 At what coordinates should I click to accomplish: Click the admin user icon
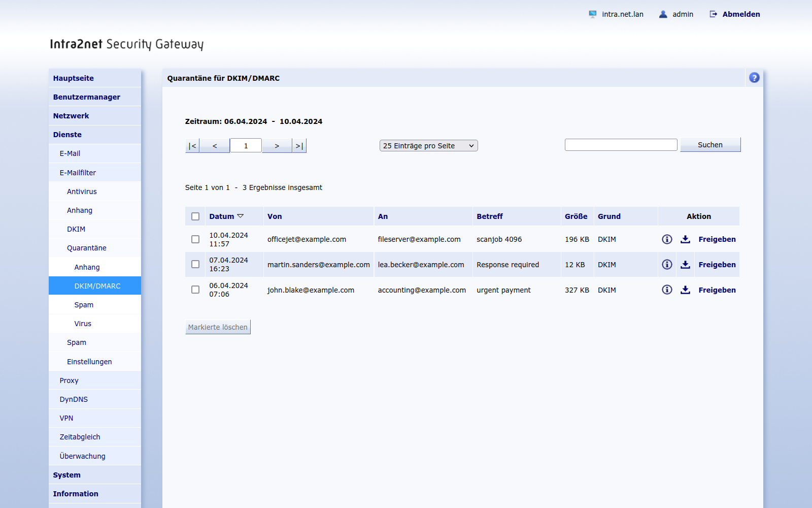click(x=663, y=14)
